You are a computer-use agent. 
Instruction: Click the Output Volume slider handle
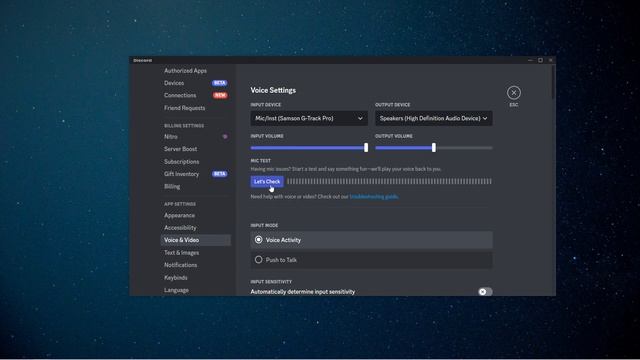[x=433, y=147]
